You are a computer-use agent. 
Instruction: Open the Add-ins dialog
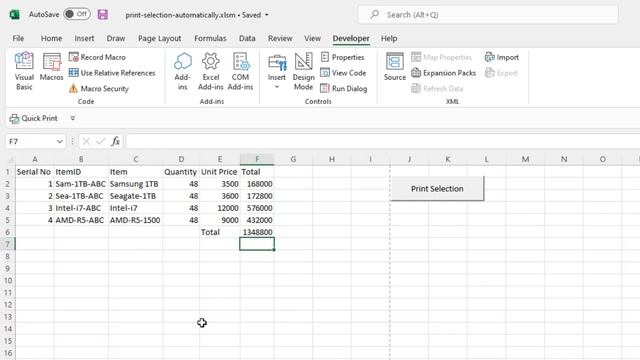[x=182, y=71]
